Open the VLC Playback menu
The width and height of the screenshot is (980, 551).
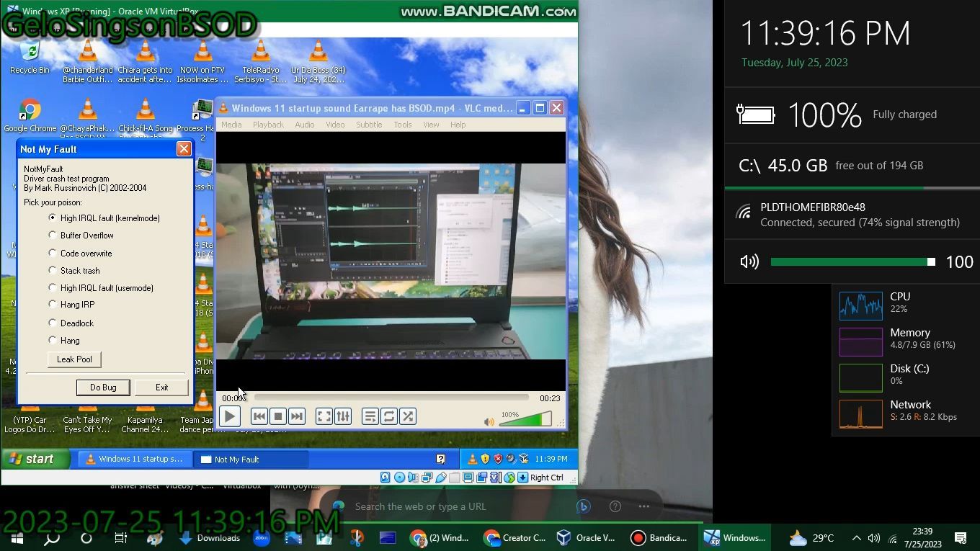tap(268, 125)
